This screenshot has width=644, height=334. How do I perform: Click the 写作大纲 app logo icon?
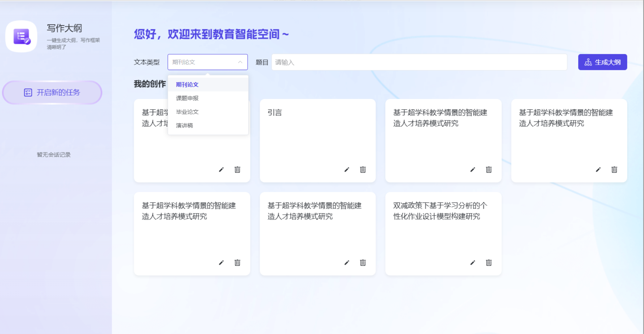point(21,36)
